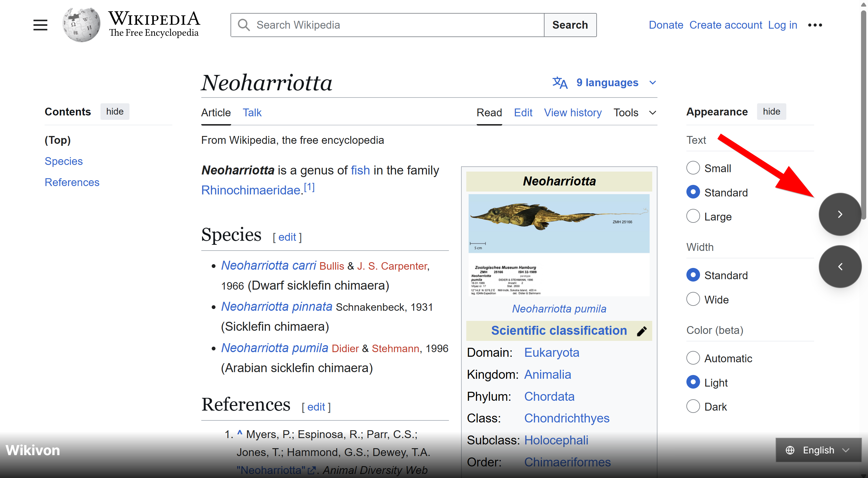Click the J. S. Carpenter red link
Screen dimensions: 868x478
click(x=392, y=266)
